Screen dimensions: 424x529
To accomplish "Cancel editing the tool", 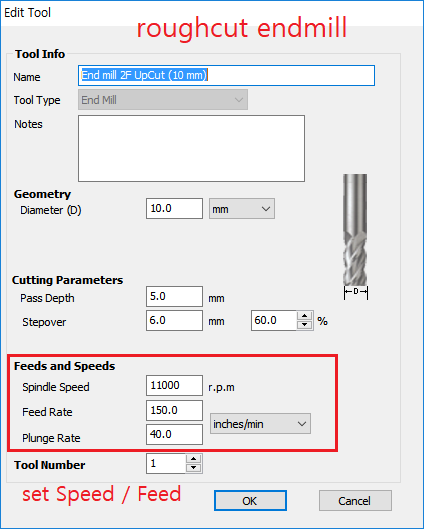I will point(355,501).
